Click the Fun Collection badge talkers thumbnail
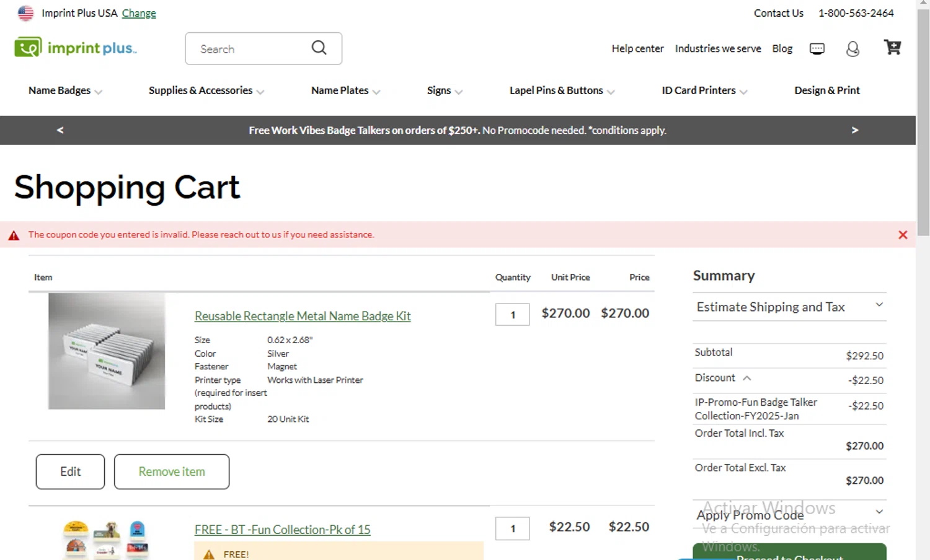930x560 pixels. 107,540
